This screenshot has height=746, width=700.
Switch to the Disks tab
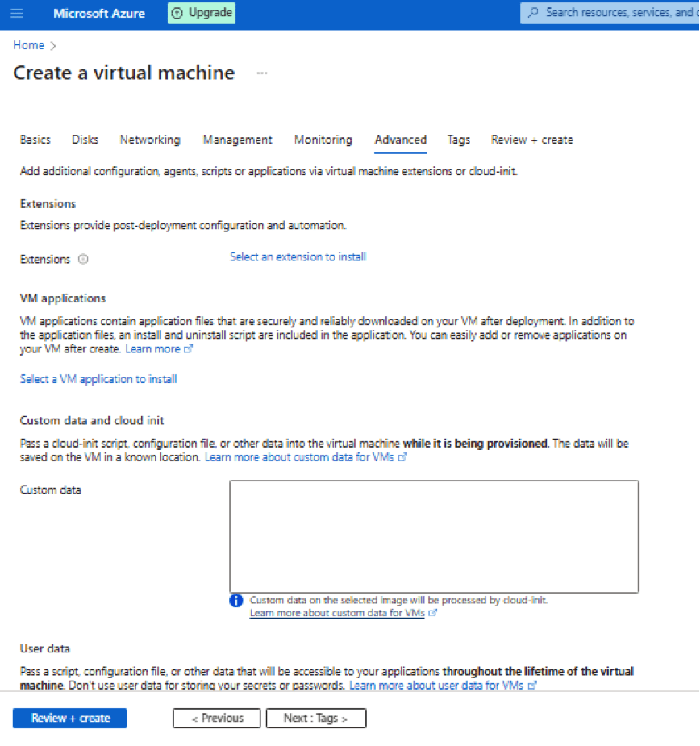[x=85, y=140]
